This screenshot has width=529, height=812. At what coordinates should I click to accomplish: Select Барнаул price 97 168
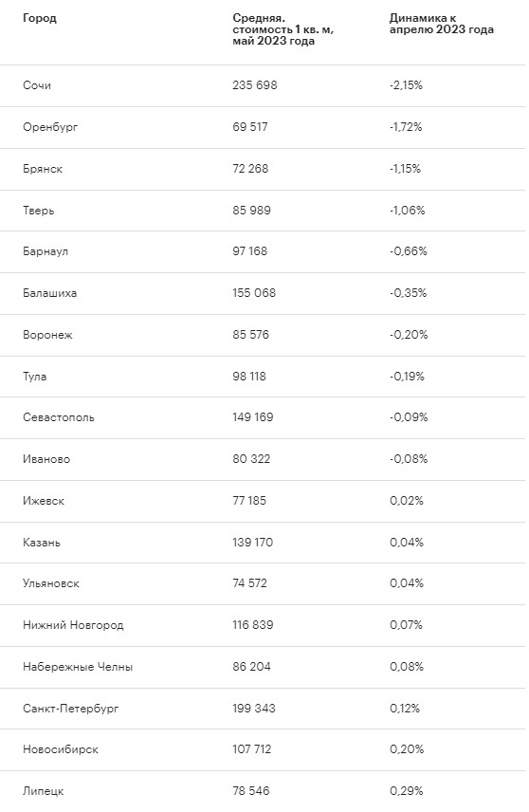point(250,251)
